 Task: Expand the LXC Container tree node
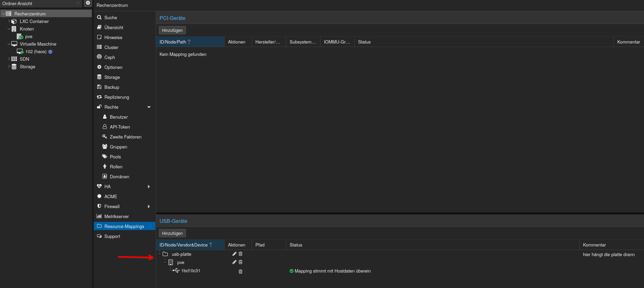click(9, 21)
